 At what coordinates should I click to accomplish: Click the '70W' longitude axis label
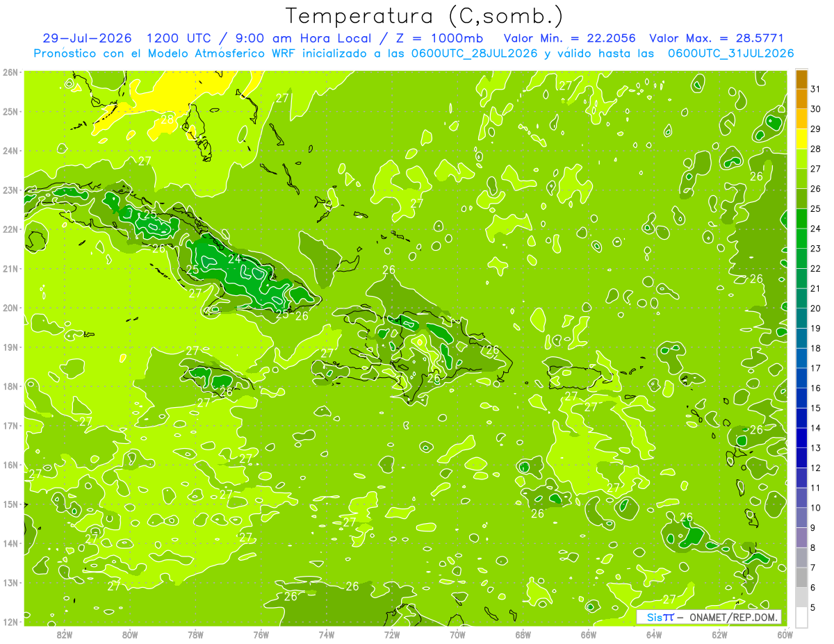(457, 635)
